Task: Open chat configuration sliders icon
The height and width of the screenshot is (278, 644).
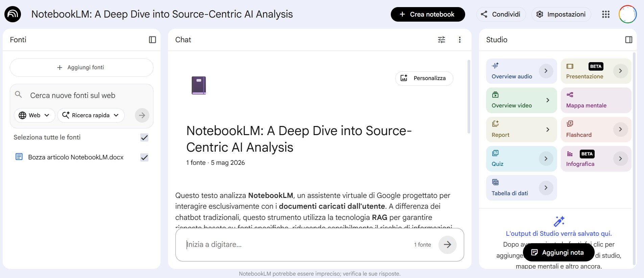Action: click(x=442, y=40)
